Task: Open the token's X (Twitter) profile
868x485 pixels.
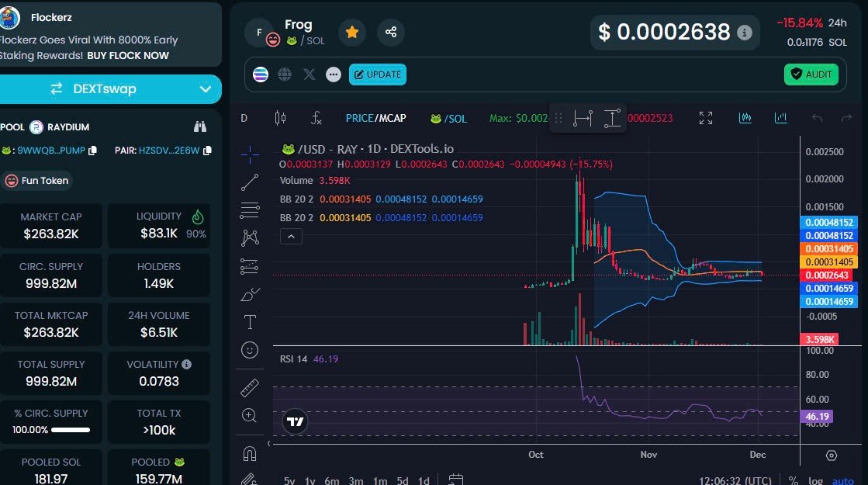Action: click(x=310, y=74)
